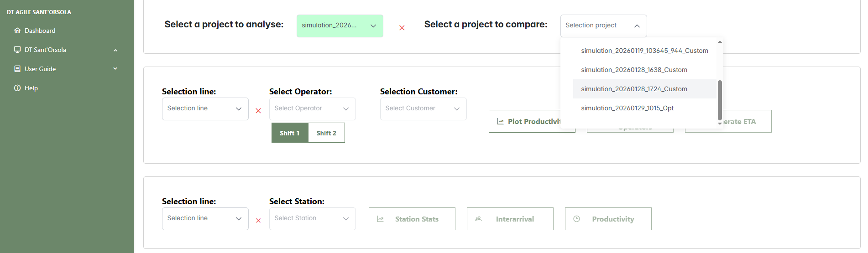Click the Station Stats button
The height and width of the screenshot is (253, 868).
pyautogui.click(x=412, y=219)
